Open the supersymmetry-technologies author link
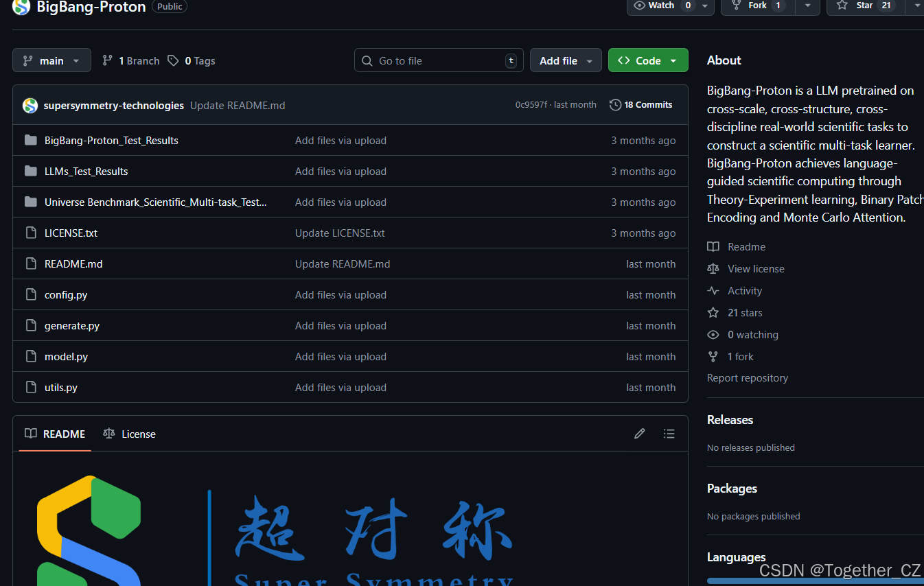The height and width of the screenshot is (586, 924). [113, 105]
